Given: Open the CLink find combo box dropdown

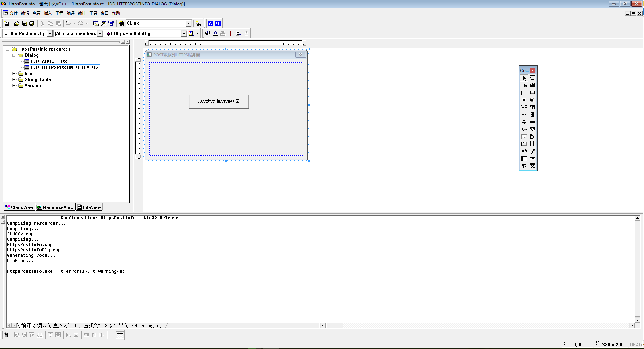Looking at the screenshot, I should pos(188,23).
